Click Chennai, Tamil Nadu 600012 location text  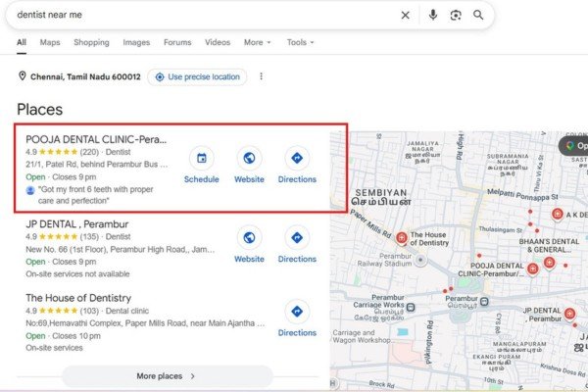[85, 76]
